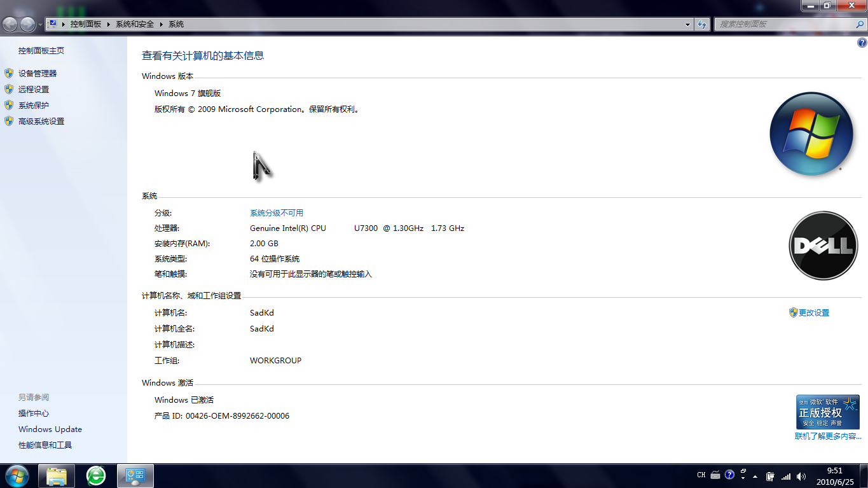Open 高级系统设置 from the sidebar
Screen dimensions: 868x488
(41, 122)
